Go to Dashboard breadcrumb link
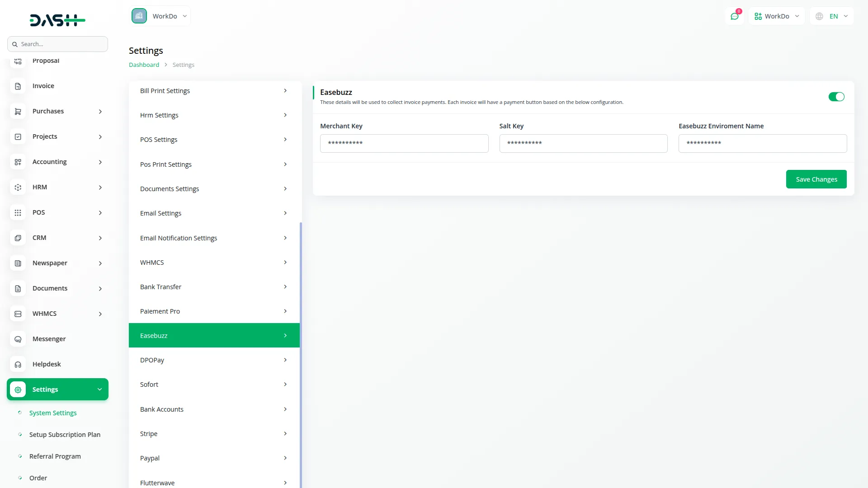 [x=144, y=65]
